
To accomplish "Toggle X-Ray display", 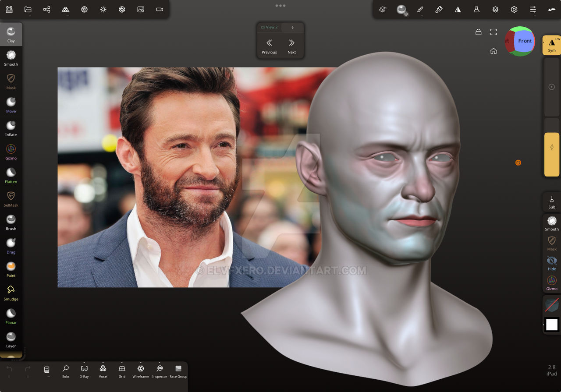I will (84, 371).
